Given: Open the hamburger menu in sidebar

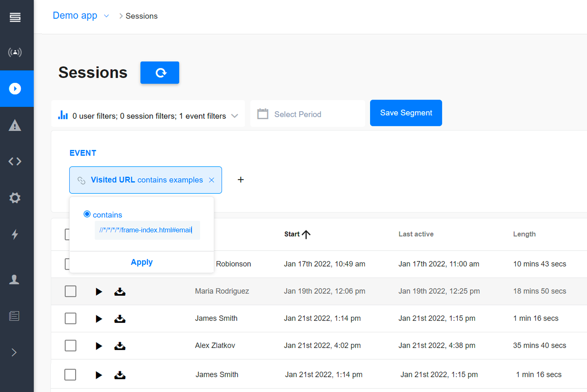Looking at the screenshot, I should coord(15,17).
